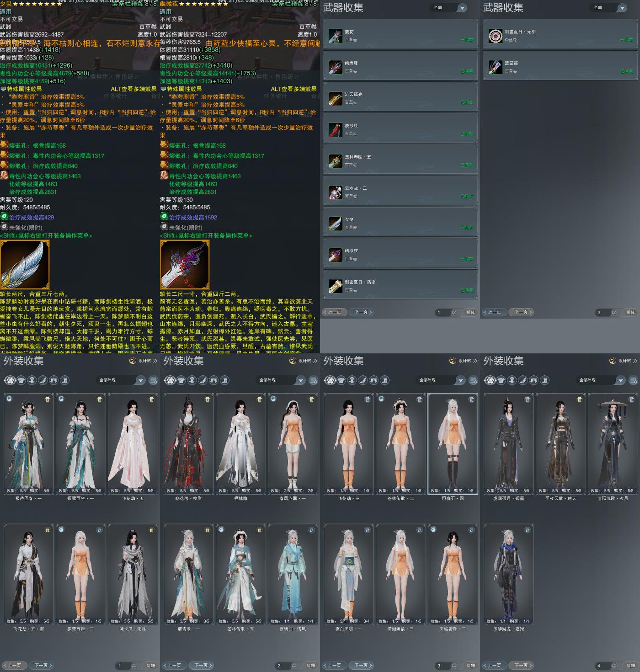Click the trash icon on 悲花落·怜影 outfit card

[x=208, y=400]
